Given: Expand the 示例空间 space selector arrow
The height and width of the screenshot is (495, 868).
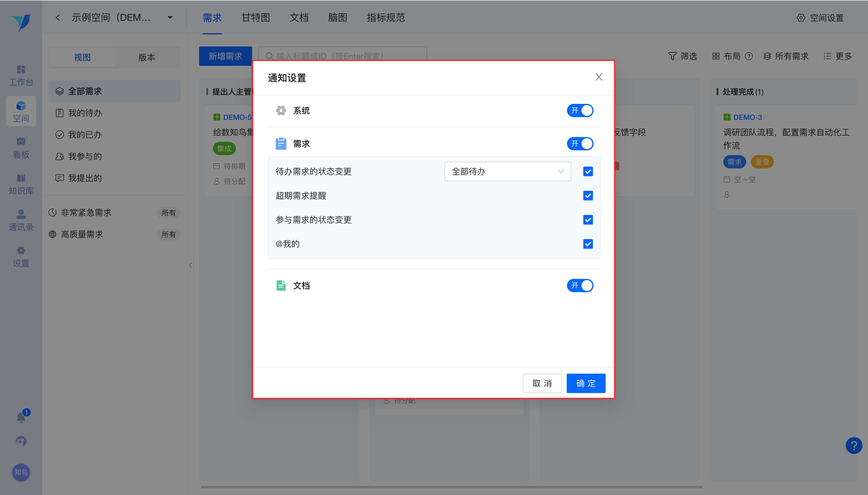Looking at the screenshot, I should pos(170,18).
